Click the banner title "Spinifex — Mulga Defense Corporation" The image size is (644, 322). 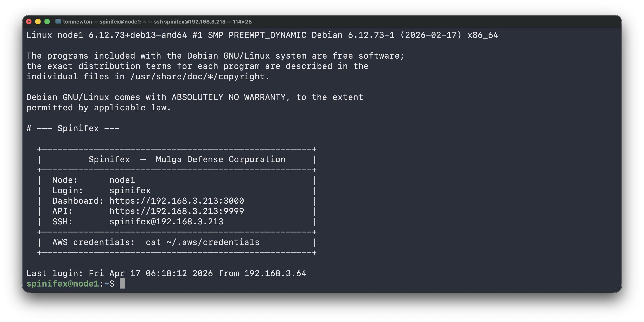187,159
